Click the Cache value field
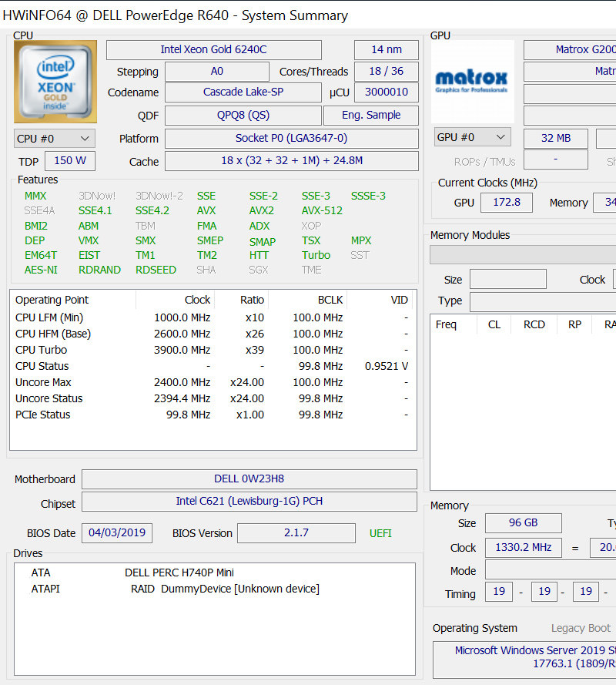 pos(292,161)
